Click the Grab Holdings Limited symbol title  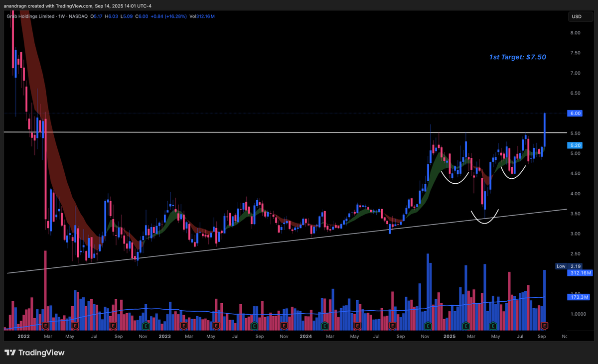tap(30, 16)
